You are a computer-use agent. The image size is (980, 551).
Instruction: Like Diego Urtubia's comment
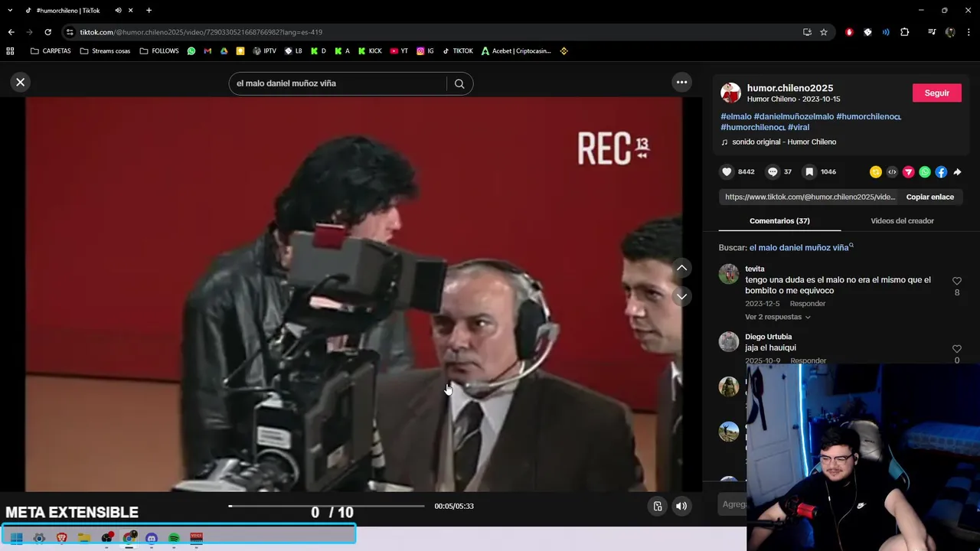[x=956, y=349]
